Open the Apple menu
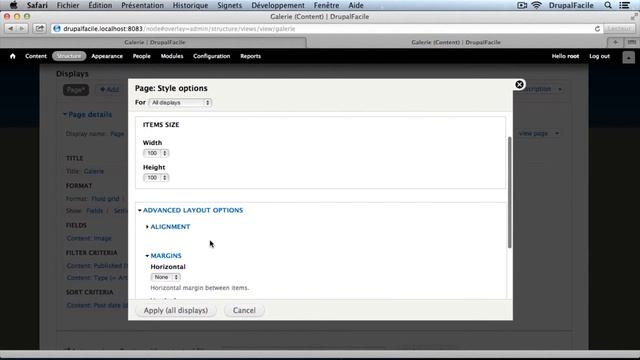Image resolution: width=640 pixels, height=360 pixels. 13,5
